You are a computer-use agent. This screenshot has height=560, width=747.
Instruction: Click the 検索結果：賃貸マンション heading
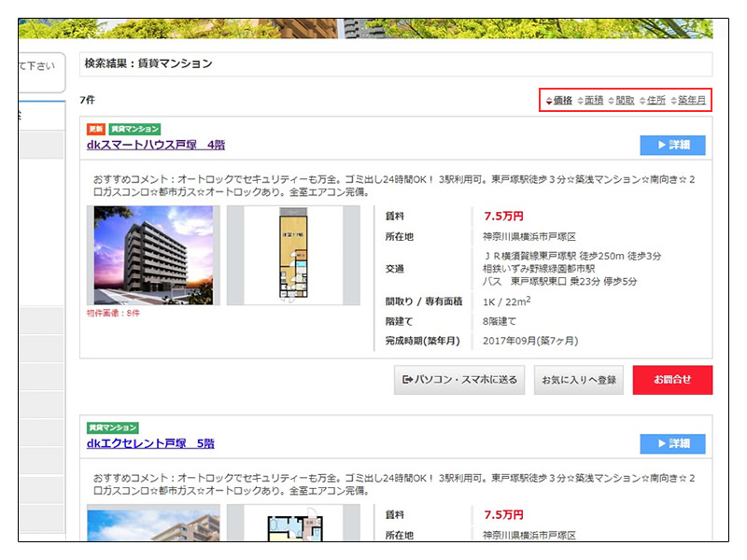[x=148, y=63]
